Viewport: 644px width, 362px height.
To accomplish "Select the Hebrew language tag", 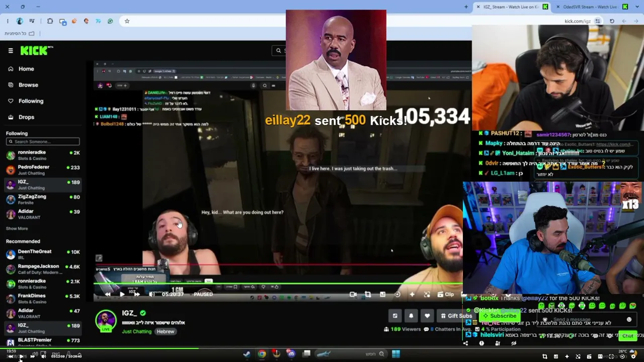I will point(165,332).
